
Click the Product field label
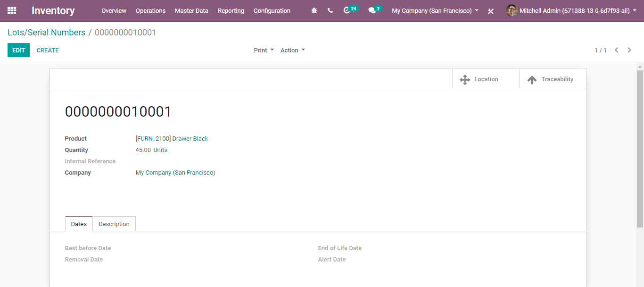[76, 139]
